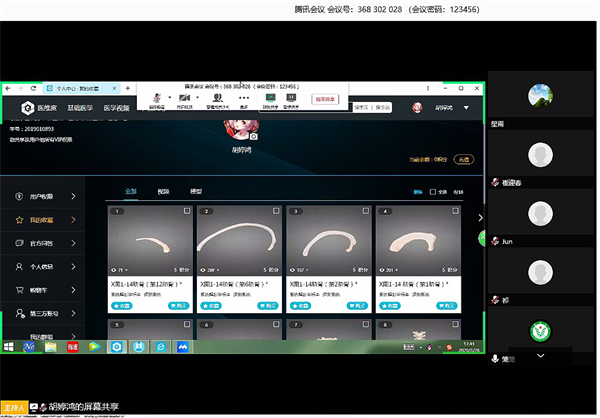Reload the browser page
This screenshot has width=600, height=418.
point(33,88)
